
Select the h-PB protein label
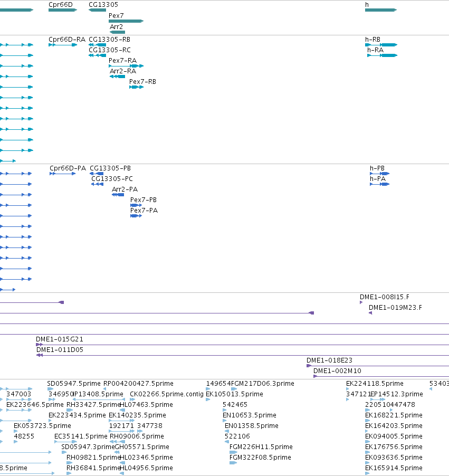pyautogui.click(x=377, y=168)
